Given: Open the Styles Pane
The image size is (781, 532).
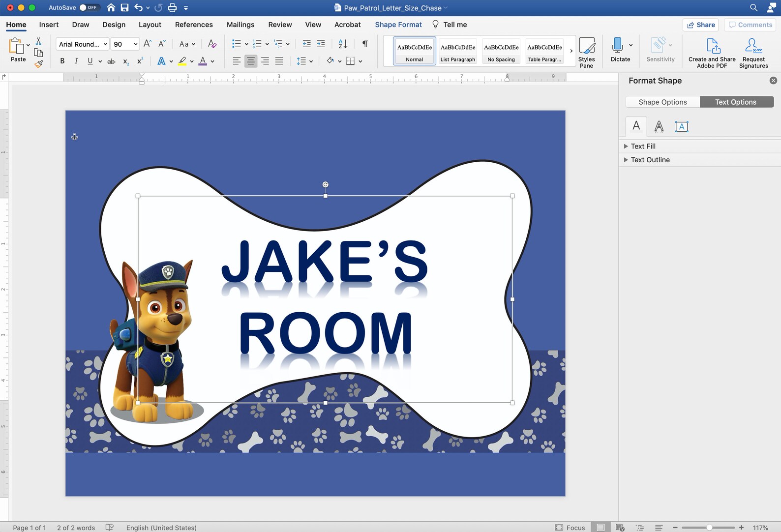Looking at the screenshot, I should click(586, 52).
